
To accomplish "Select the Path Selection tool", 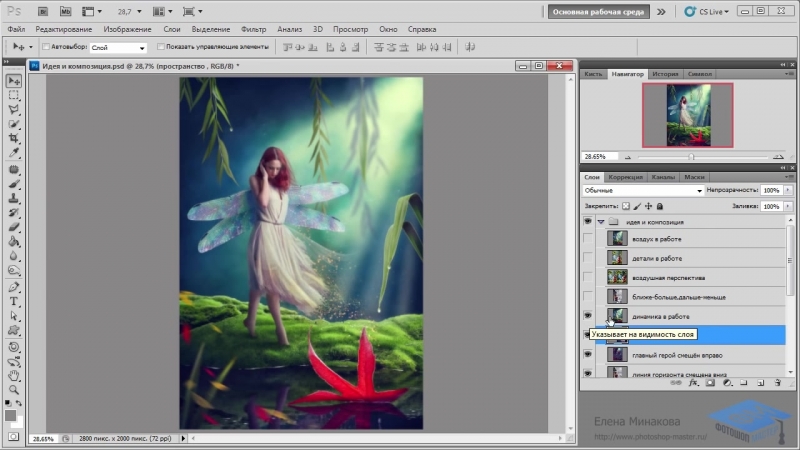I will point(14,316).
